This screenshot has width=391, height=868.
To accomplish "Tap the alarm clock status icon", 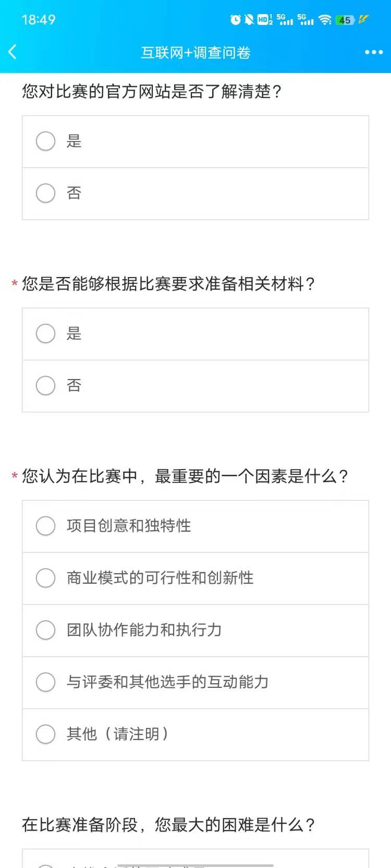I will click(x=236, y=20).
